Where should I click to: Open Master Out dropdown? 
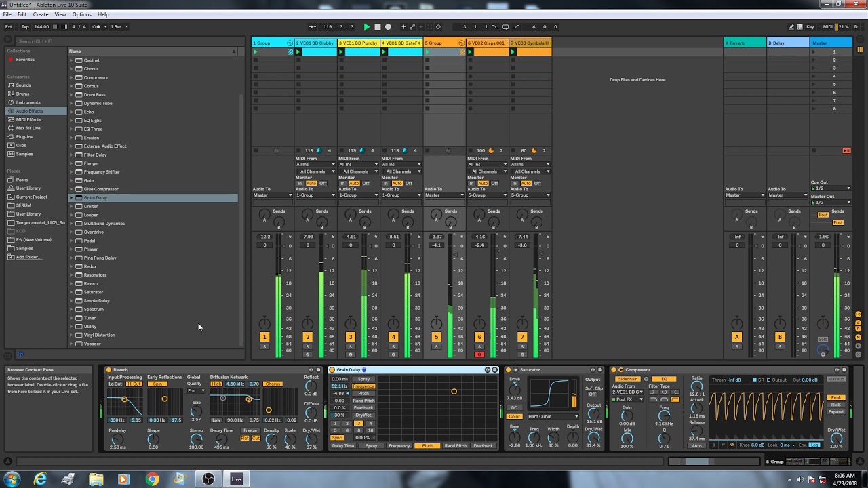[831, 202]
